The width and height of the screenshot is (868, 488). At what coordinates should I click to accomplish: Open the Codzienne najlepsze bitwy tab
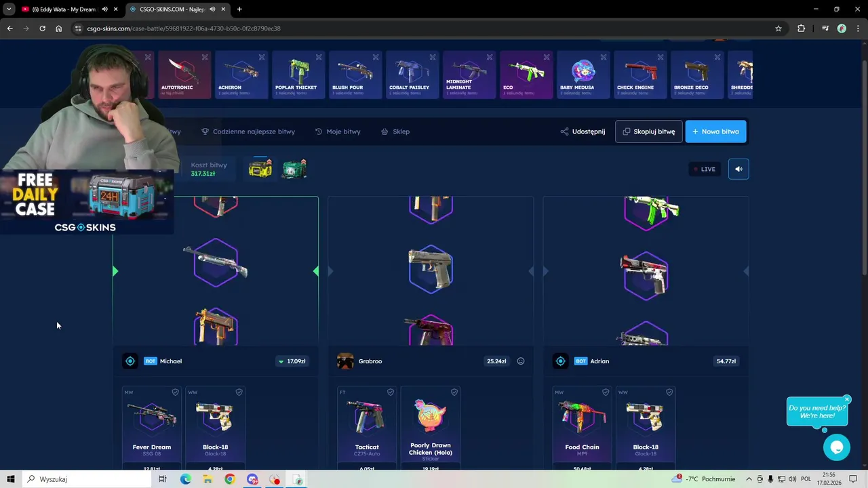coord(248,131)
